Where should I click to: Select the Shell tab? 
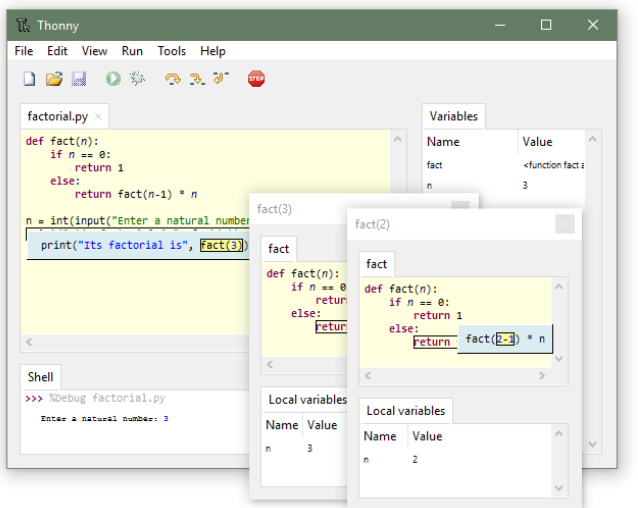[40, 377]
